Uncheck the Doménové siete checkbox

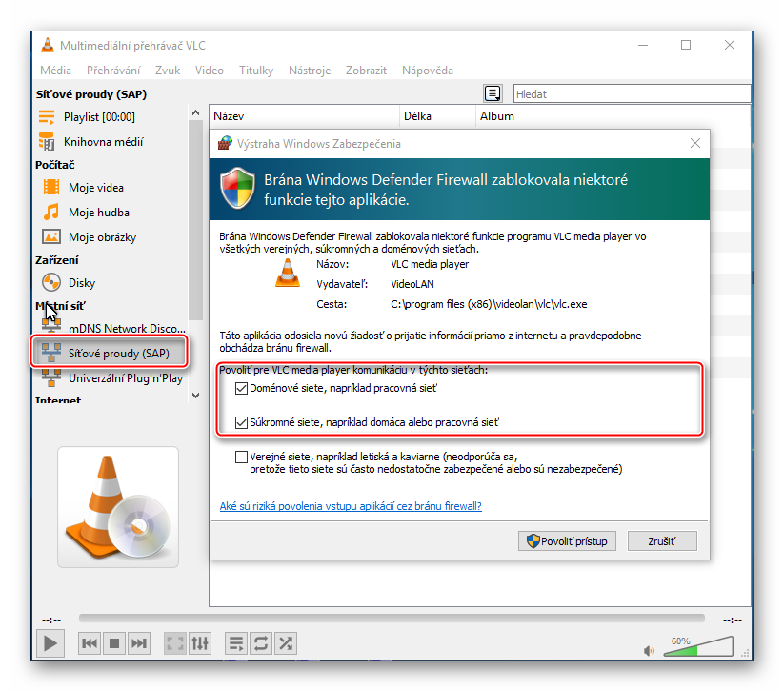tap(241, 389)
